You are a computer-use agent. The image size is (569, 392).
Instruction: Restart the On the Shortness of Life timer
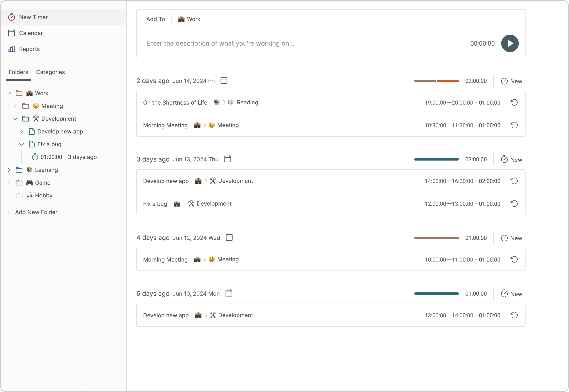click(514, 102)
